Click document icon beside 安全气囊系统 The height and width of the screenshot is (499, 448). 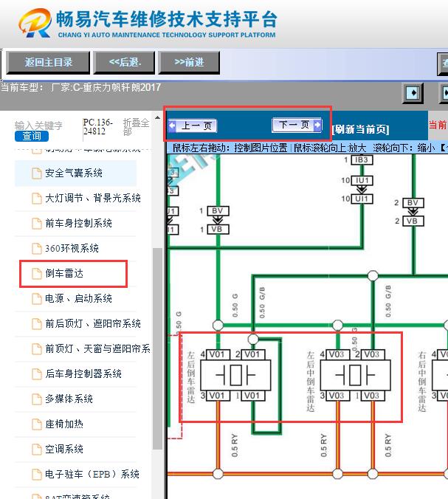point(37,173)
